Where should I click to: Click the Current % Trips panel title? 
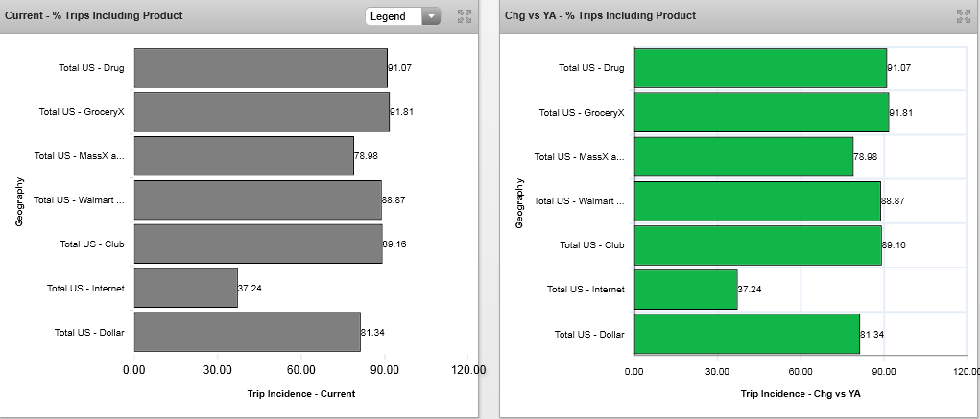coord(94,16)
